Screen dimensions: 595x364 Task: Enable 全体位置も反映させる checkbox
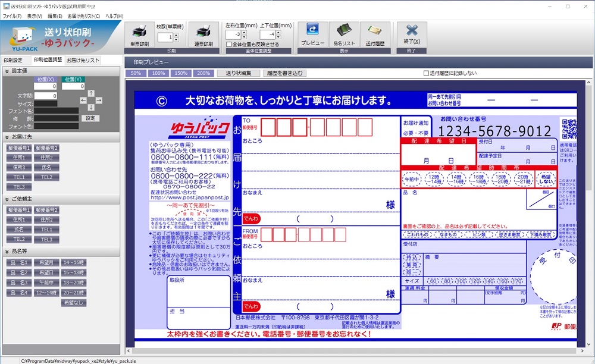229,45
